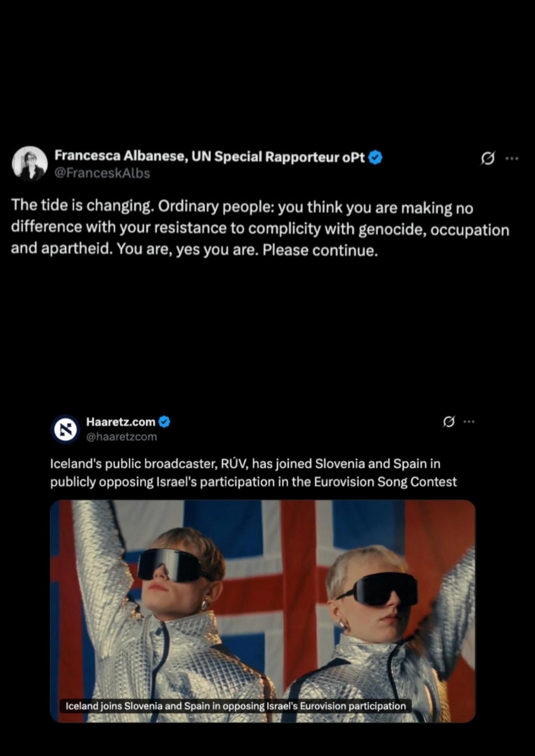The width and height of the screenshot is (535, 756).
Task: Open the Francesca Albanese display name link
Action: 210,156
